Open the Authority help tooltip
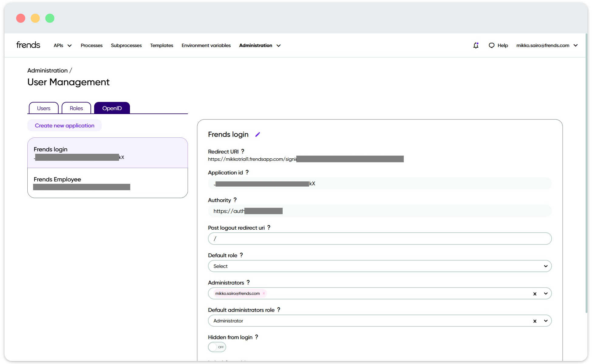 (236, 200)
